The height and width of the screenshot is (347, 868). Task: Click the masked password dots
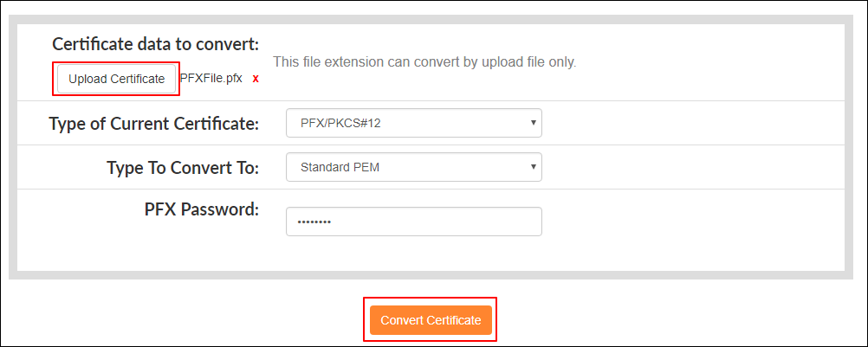point(314,222)
